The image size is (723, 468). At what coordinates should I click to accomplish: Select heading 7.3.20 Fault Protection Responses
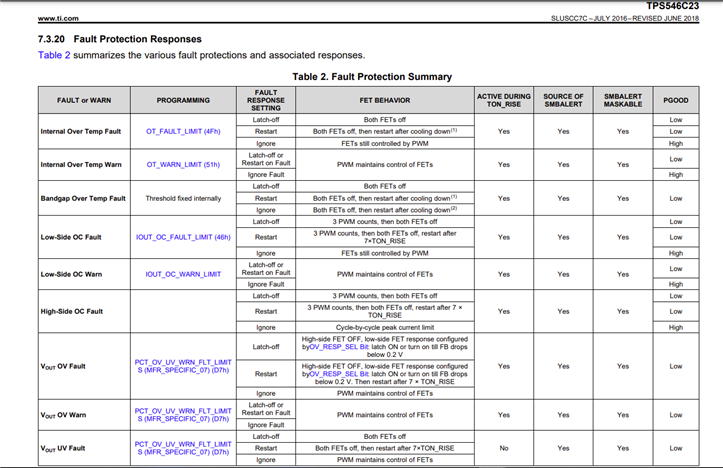[x=120, y=39]
